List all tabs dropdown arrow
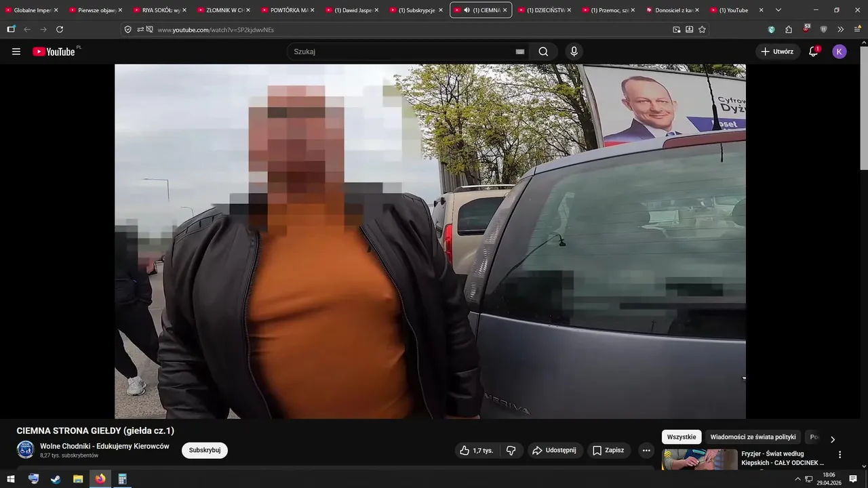 (x=778, y=10)
